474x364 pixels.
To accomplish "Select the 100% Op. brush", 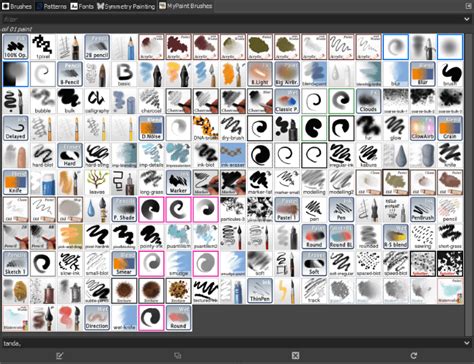I will (15, 47).
